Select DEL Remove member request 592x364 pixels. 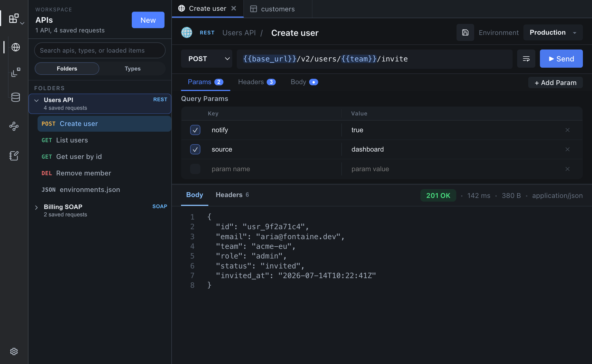[x=104, y=173]
